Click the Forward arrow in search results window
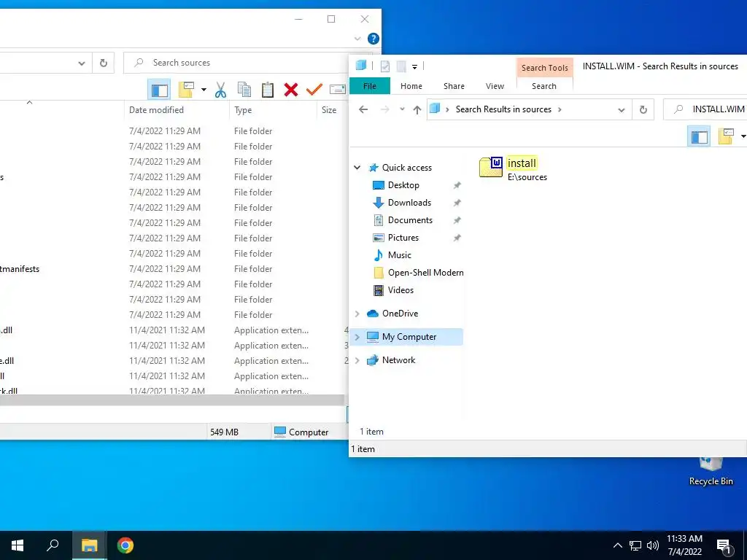747x560 pixels. pos(384,109)
